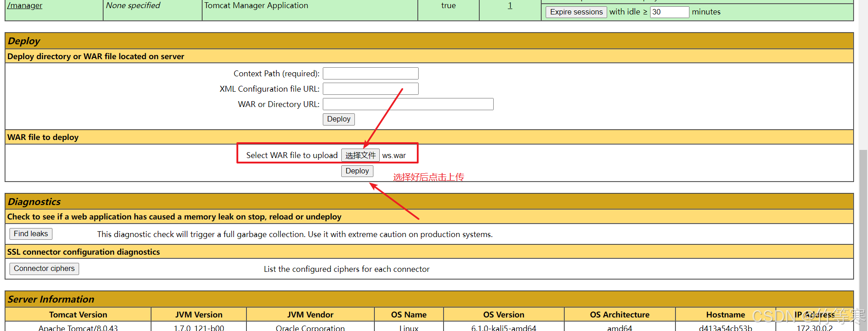
Task: Click the Expire sessions button
Action: (576, 12)
